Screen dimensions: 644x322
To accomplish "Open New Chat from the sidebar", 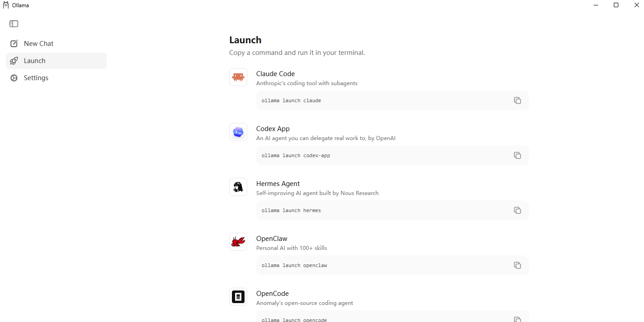I will [56, 44].
